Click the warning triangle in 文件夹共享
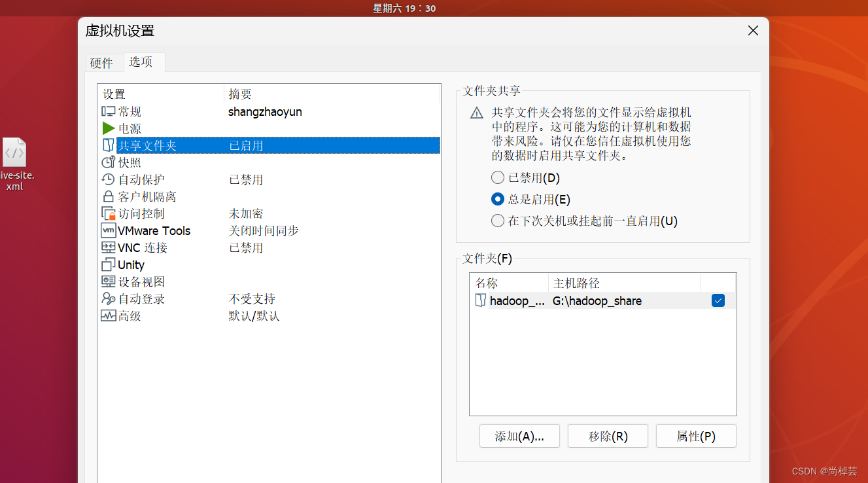Viewport: 868px width, 483px height. 477,113
